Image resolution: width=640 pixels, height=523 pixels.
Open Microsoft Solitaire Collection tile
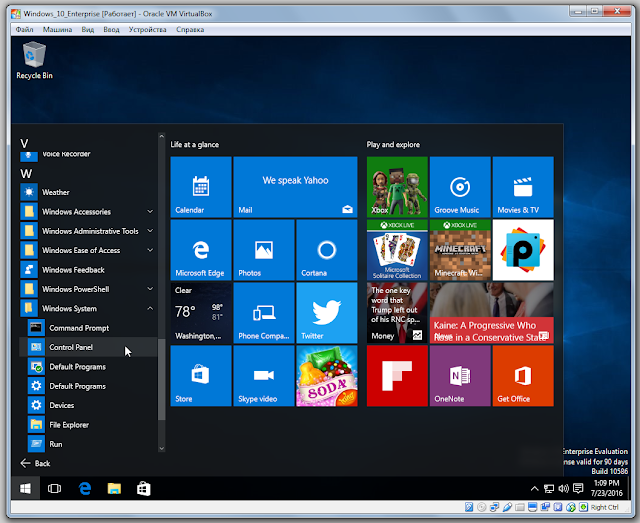click(x=397, y=250)
